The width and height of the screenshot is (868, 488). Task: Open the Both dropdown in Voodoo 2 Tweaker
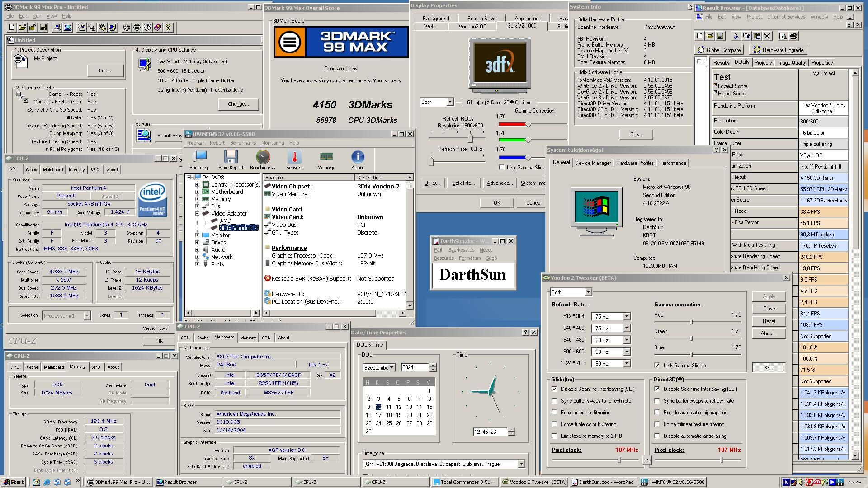point(588,292)
